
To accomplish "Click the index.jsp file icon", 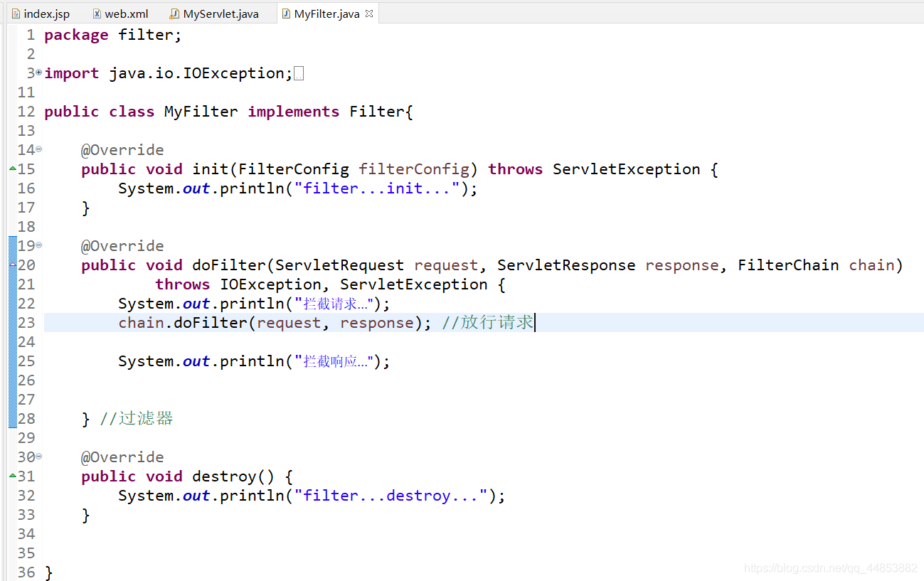I will 16,14.
